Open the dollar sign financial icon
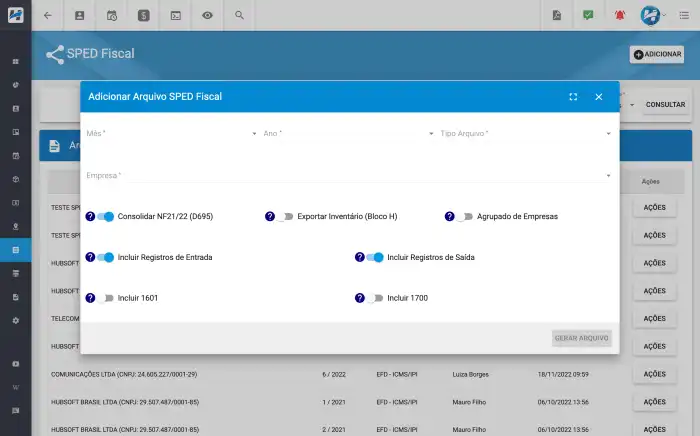Screen dimensions: 700x436 (x=144, y=16)
